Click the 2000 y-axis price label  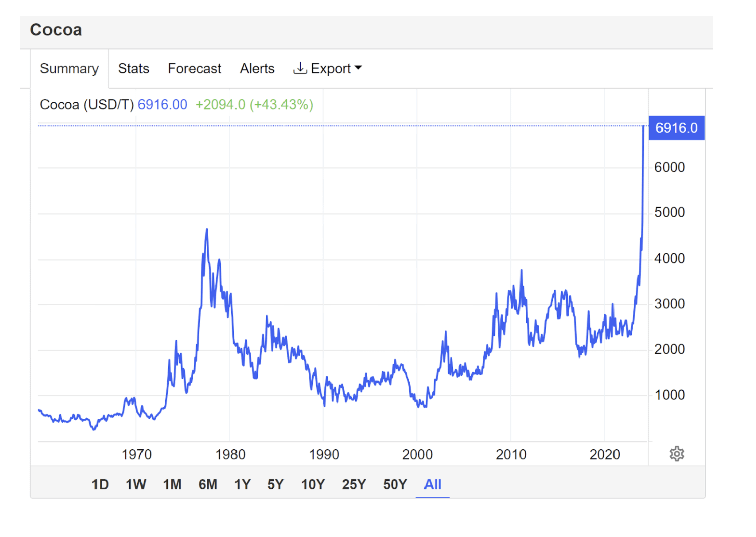[x=670, y=349]
